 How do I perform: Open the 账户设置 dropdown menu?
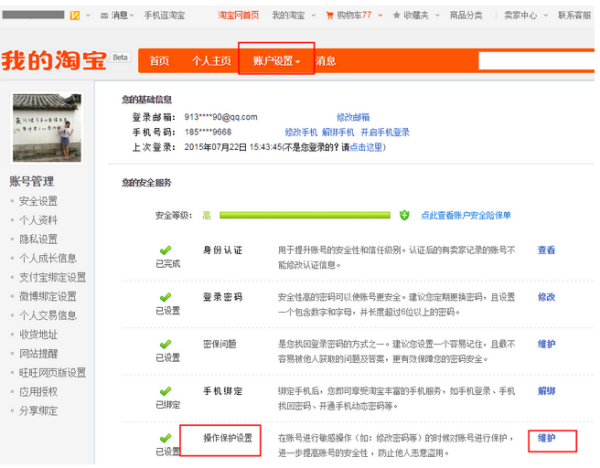276,60
